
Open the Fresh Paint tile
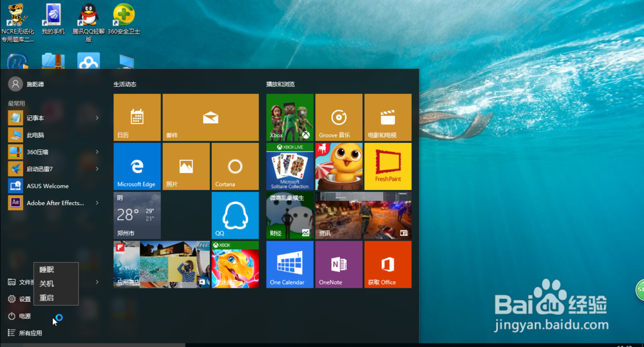click(388, 166)
